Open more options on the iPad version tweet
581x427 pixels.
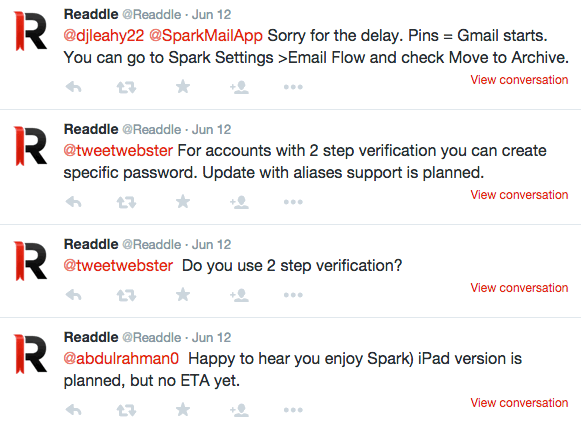[293, 410]
